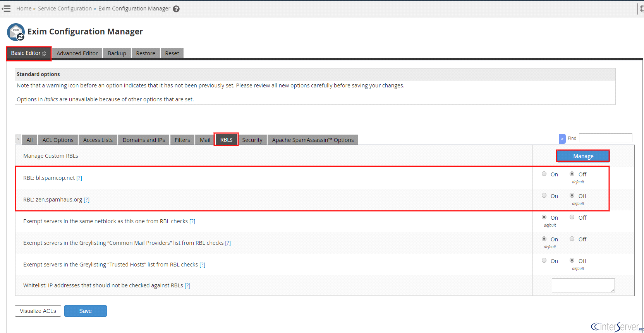Switch to the Advanced Editor tab
This screenshot has height=333, width=644.
click(77, 53)
